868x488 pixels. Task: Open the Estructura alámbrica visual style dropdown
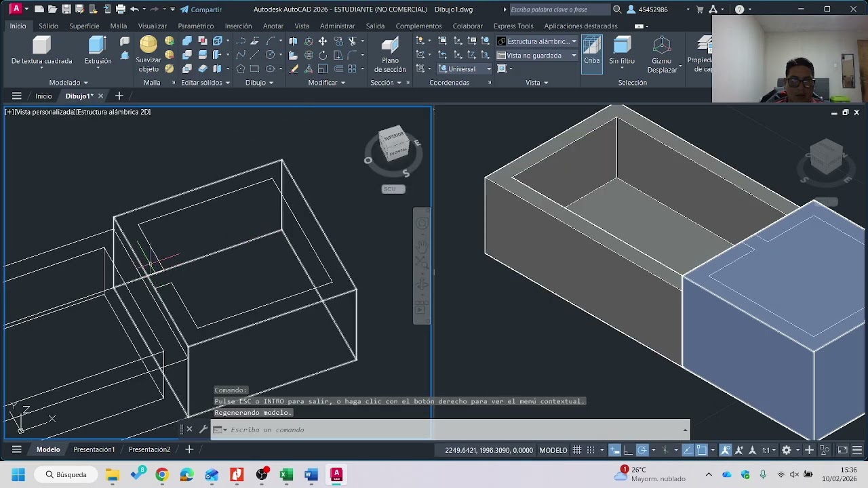537,41
